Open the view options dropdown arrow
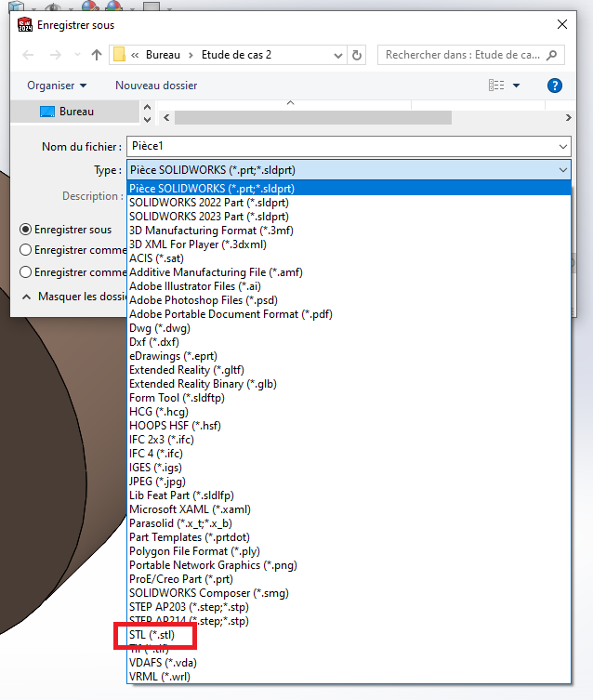Viewport: 593px width, 700px height. coord(516,86)
